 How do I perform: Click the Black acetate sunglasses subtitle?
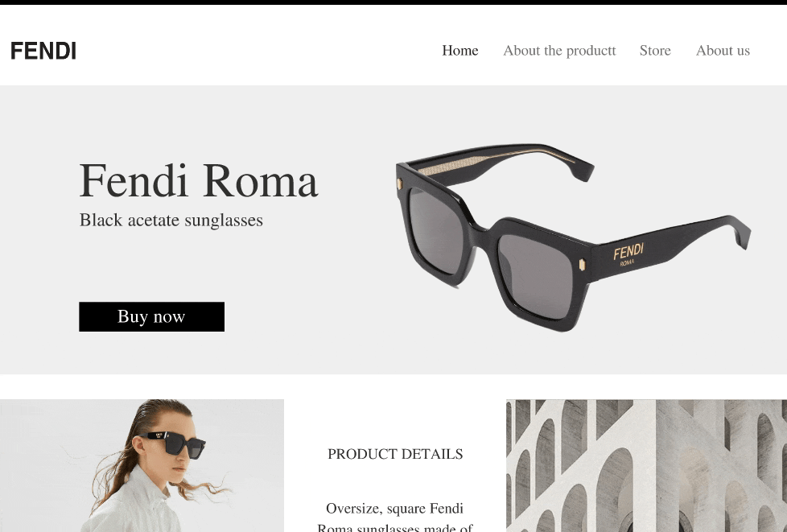[171, 220]
